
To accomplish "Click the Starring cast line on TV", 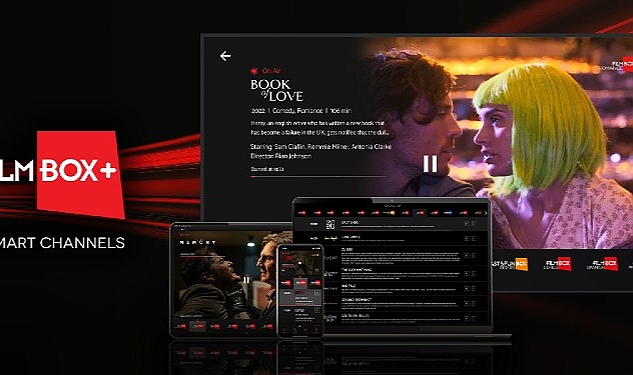I will tap(321, 147).
